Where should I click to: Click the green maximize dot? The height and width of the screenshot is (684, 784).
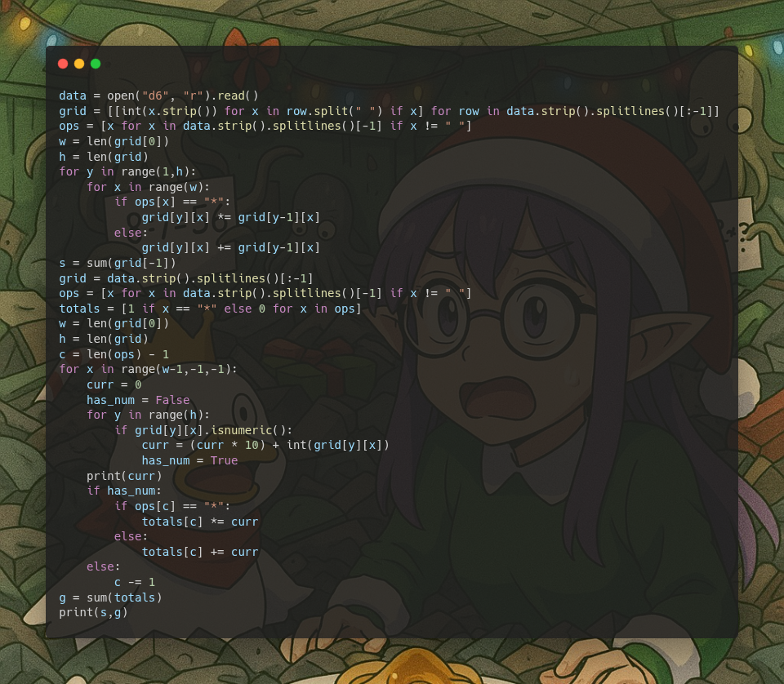click(x=96, y=64)
